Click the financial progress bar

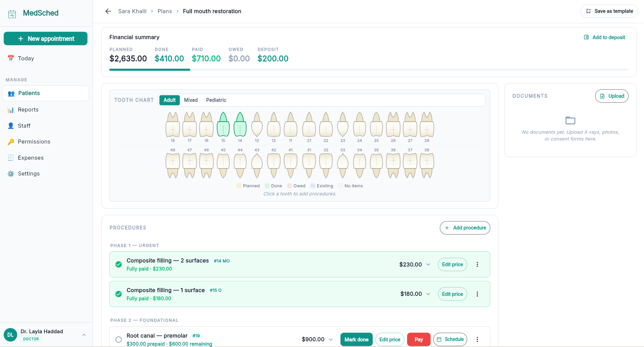click(369, 70)
